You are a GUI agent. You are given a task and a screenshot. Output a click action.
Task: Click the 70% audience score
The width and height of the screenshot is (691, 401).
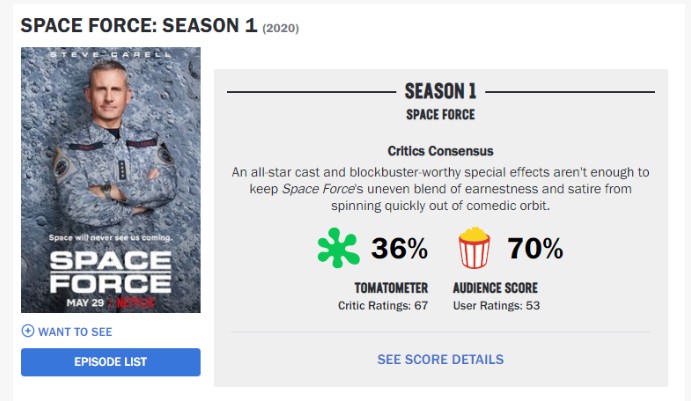coord(535,248)
